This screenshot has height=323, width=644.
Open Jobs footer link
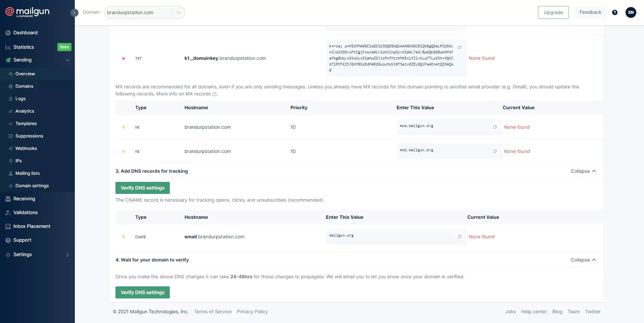510,312
